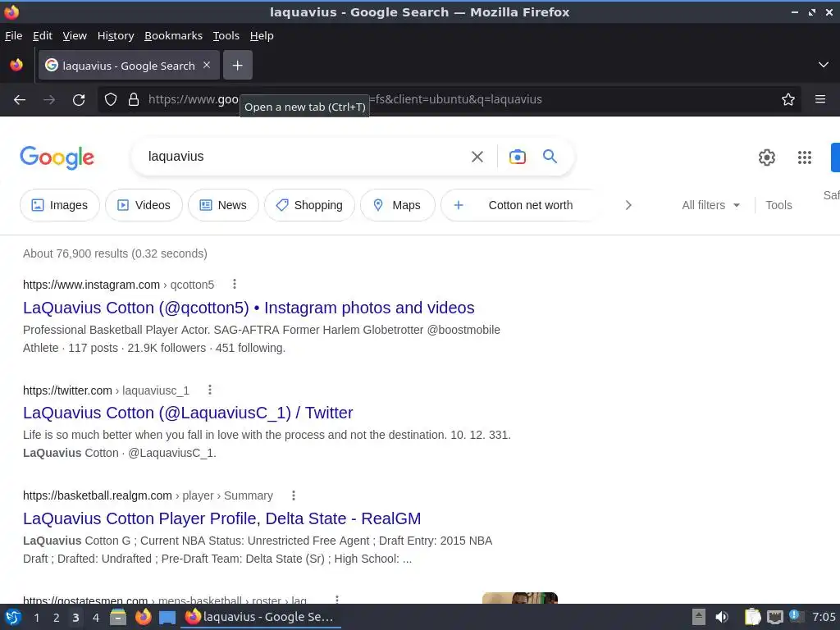Open the Bookmarks menu

point(173,36)
